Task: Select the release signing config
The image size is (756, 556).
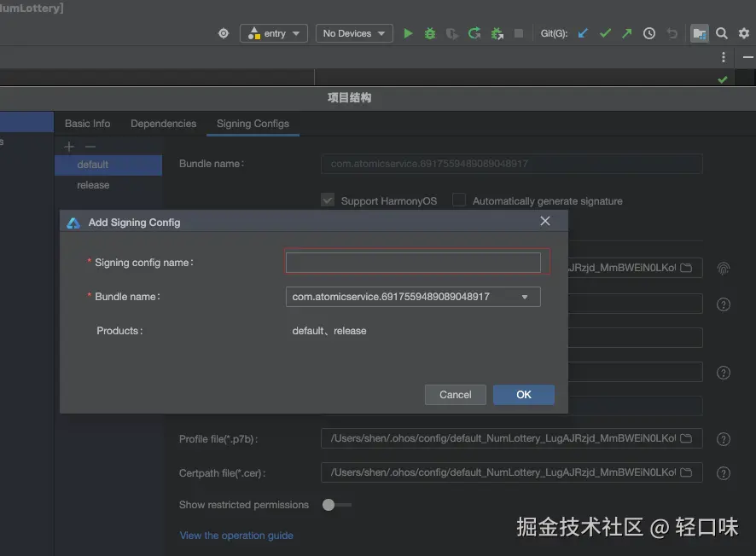Action: [x=108, y=185]
